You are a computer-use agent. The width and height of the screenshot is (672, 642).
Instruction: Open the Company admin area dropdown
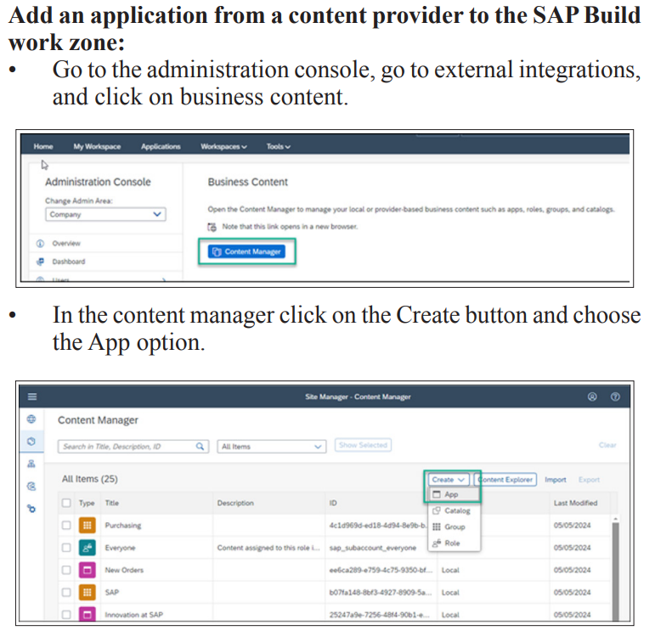pyautogui.click(x=105, y=214)
